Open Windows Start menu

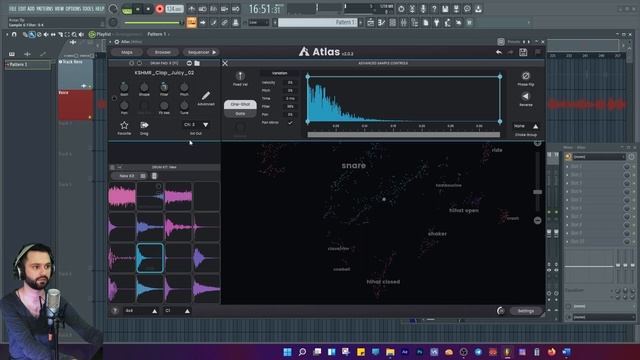tap(287, 352)
